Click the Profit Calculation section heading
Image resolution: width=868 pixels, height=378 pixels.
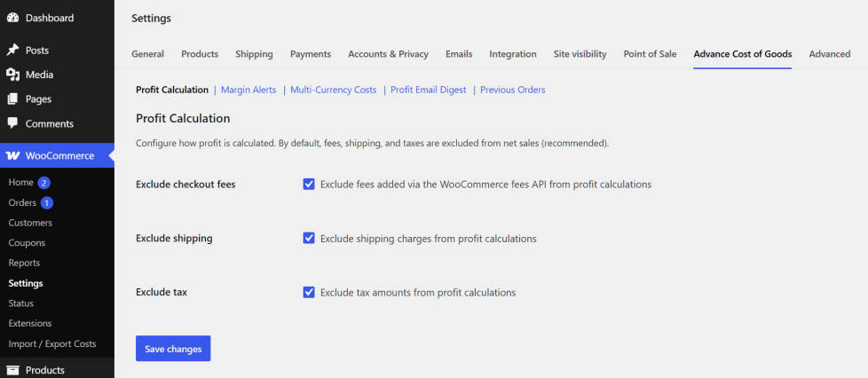tap(183, 118)
